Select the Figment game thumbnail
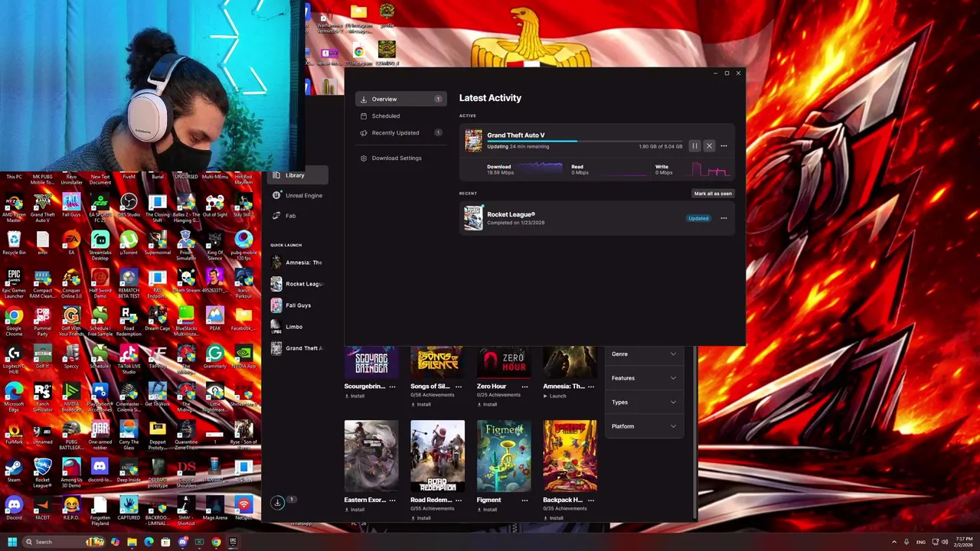The width and height of the screenshot is (980, 551). tap(504, 455)
